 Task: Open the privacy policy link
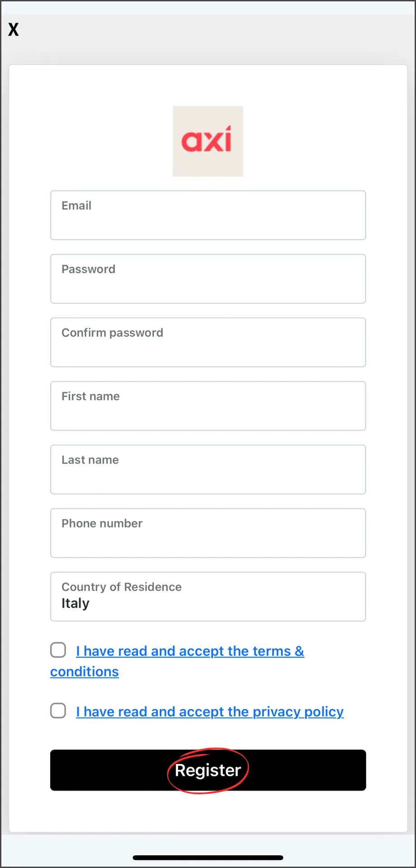point(210,712)
